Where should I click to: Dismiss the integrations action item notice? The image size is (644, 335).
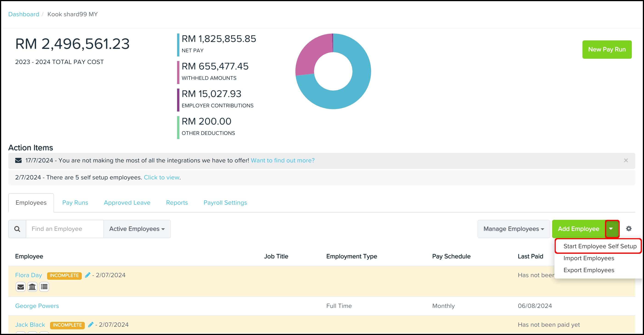626,160
